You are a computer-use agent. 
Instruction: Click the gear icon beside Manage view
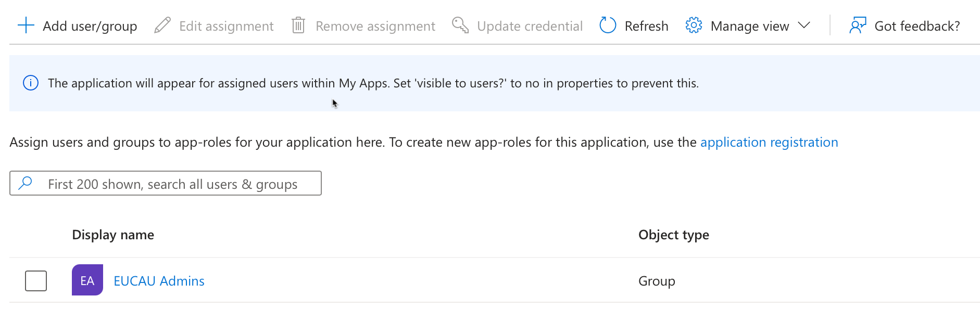[x=694, y=25]
